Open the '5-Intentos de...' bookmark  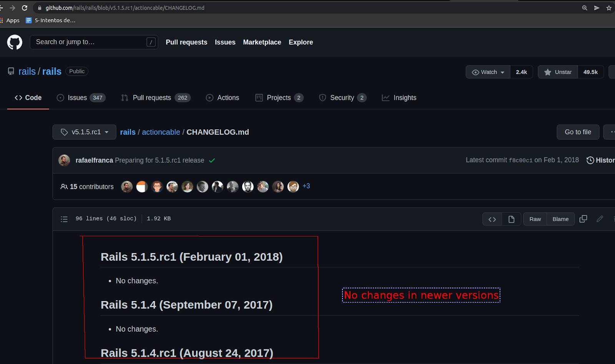(50, 20)
